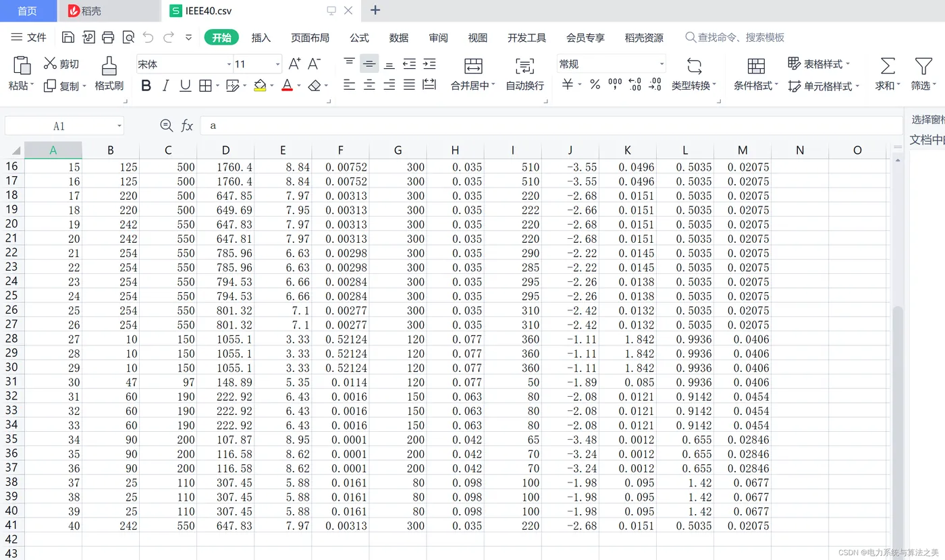Click the Select All corner triangle

(x=15, y=150)
